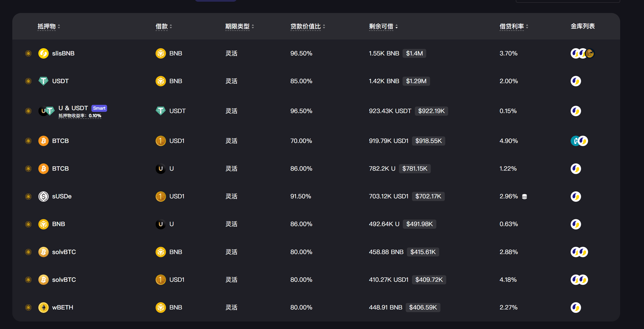Image resolution: width=644 pixels, height=329 pixels.
Task: Click the USDT collateral Tether icon
Action: (x=43, y=81)
